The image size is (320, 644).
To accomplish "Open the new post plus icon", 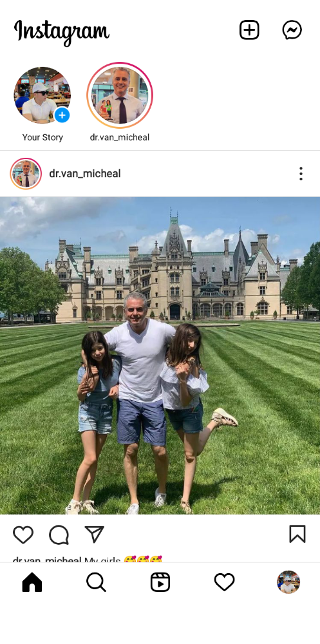I will click(x=249, y=30).
